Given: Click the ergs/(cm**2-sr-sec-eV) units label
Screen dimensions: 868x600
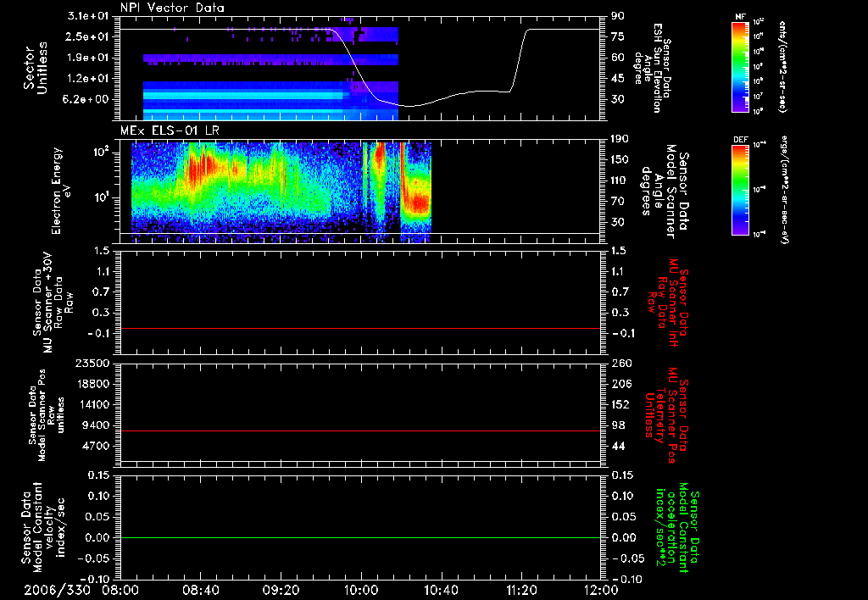Looking at the screenshot, I should [x=785, y=190].
